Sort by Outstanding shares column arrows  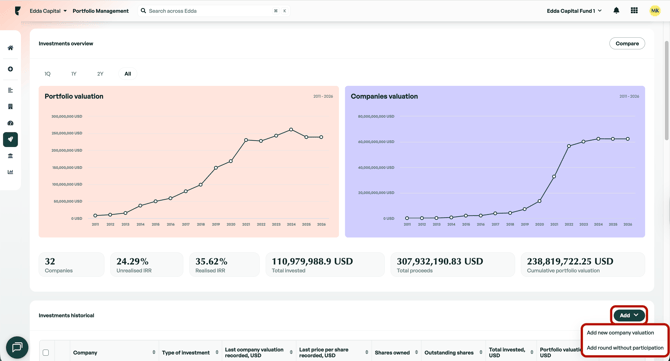tap(480, 352)
